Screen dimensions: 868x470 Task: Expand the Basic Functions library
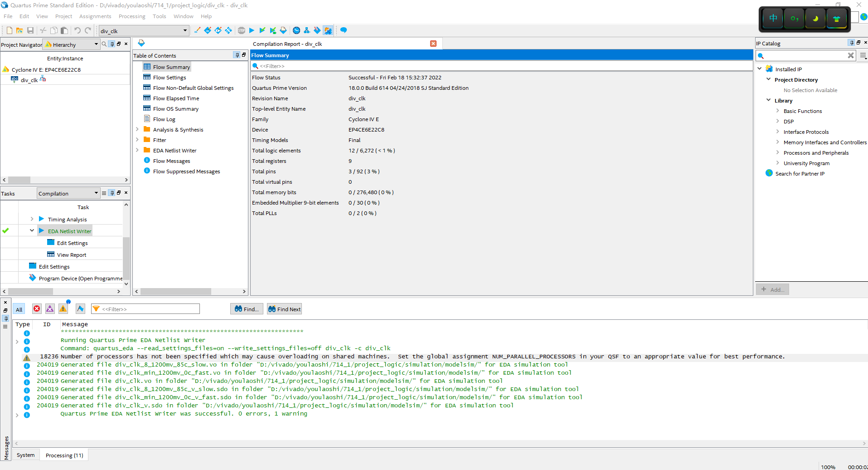(x=778, y=111)
